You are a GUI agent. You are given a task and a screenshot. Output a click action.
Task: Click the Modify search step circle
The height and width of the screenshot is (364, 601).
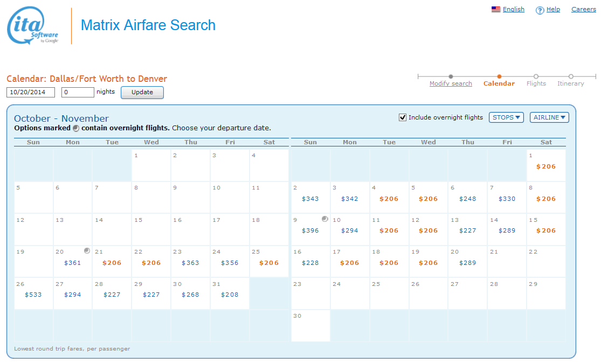click(x=451, y=76)
